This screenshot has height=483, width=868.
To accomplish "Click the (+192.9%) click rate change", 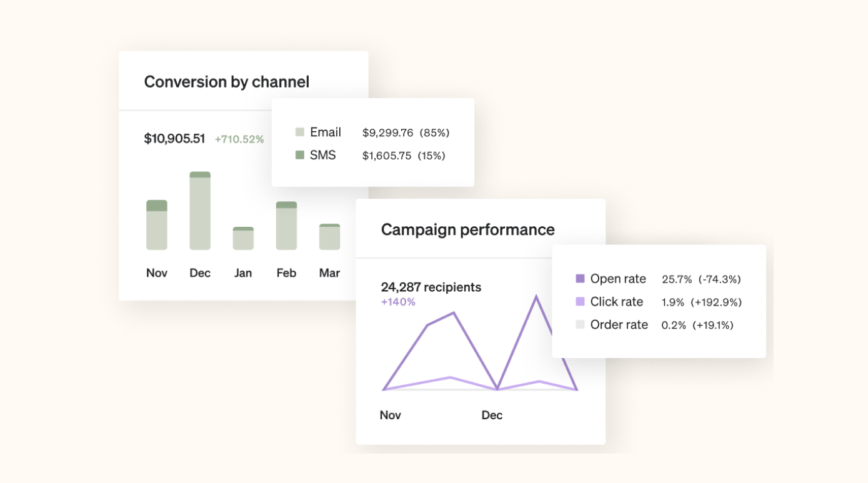I will point(716,302).
